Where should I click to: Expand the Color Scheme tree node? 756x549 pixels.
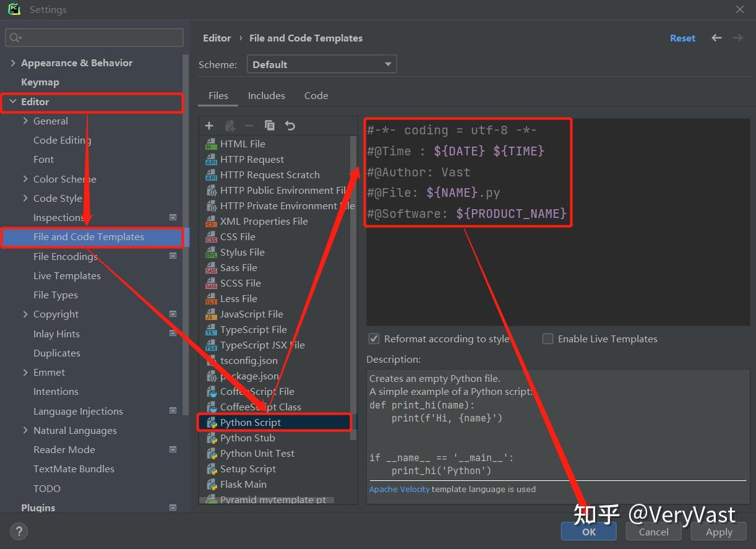pyautogui.click(x=25, y=179)
